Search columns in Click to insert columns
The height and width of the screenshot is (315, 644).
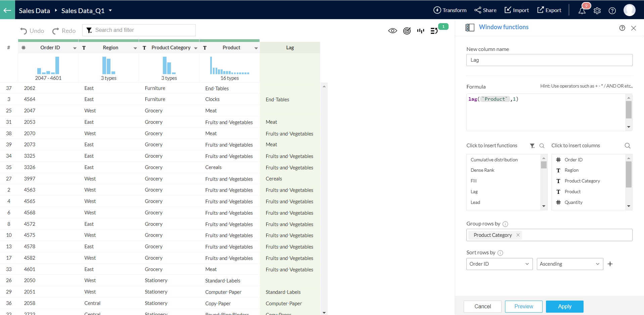click(627, 146)
